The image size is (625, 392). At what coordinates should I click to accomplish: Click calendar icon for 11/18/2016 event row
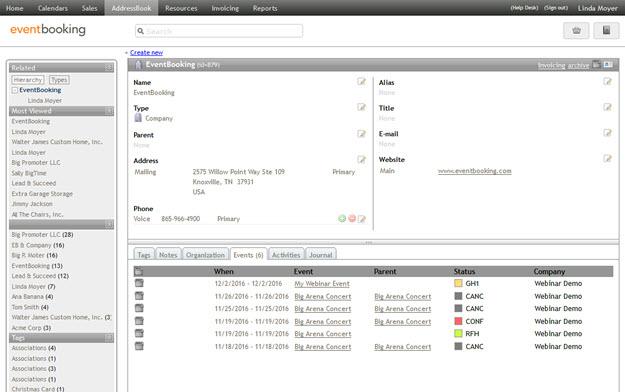coord(139,346)
